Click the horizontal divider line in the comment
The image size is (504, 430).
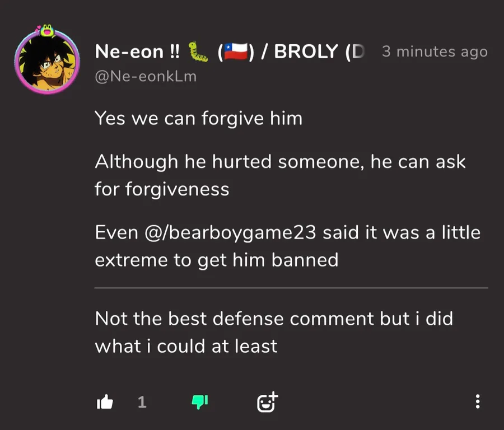click(x=291, y=288)
